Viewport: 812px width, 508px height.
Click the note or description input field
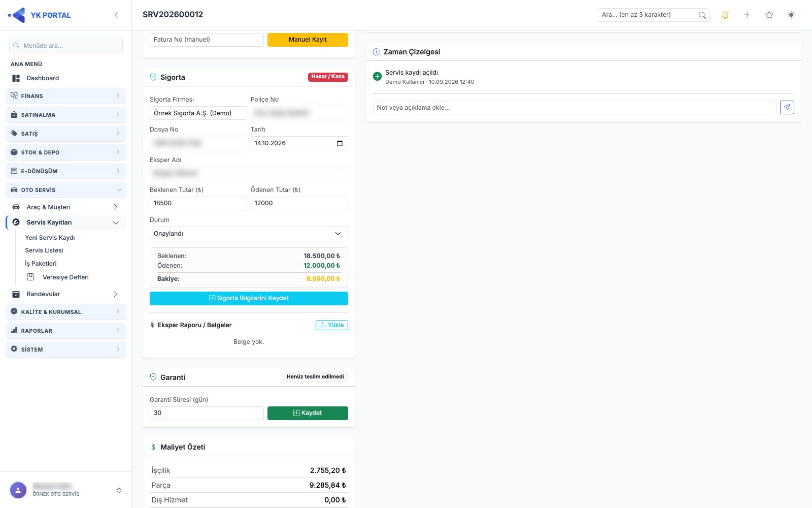574,108
